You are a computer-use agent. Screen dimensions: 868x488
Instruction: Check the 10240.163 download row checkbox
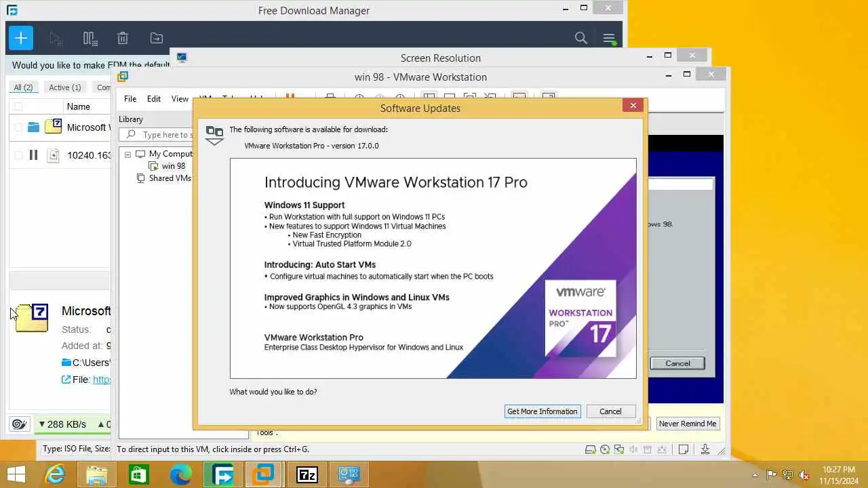[18, 155]
